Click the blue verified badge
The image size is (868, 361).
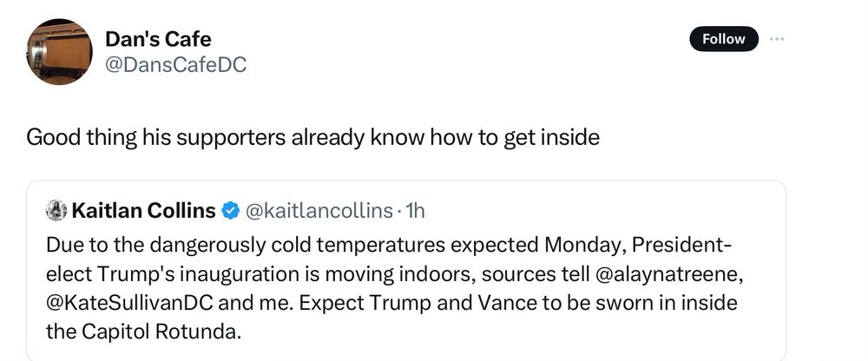pyautogui.click(x=230, y=210)
